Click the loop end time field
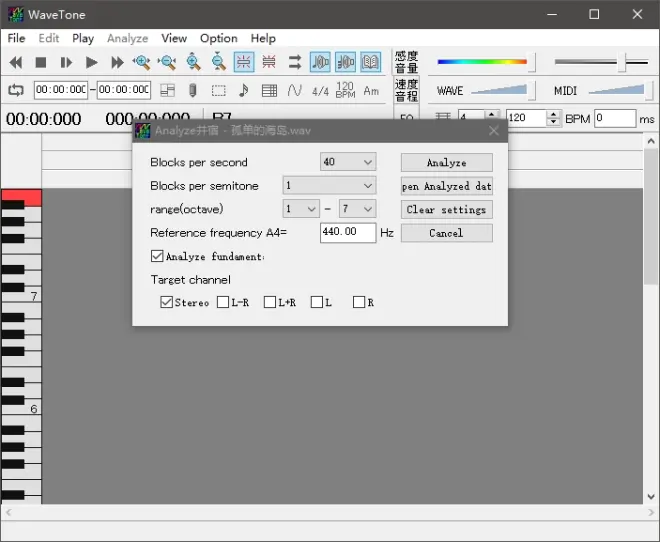 124,90
